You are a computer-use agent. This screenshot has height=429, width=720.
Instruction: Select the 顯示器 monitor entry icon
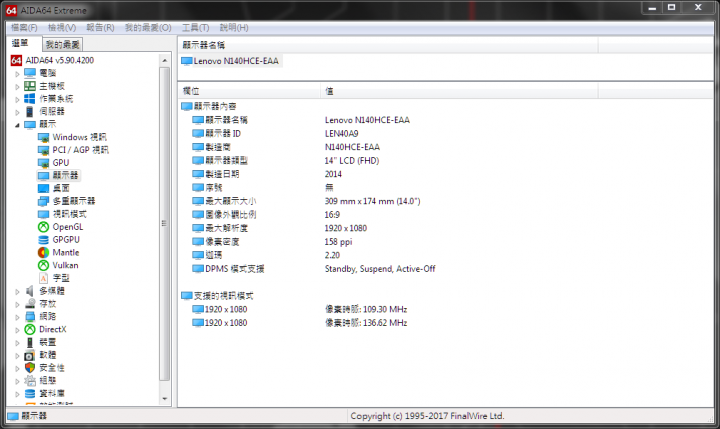[43, 175]
